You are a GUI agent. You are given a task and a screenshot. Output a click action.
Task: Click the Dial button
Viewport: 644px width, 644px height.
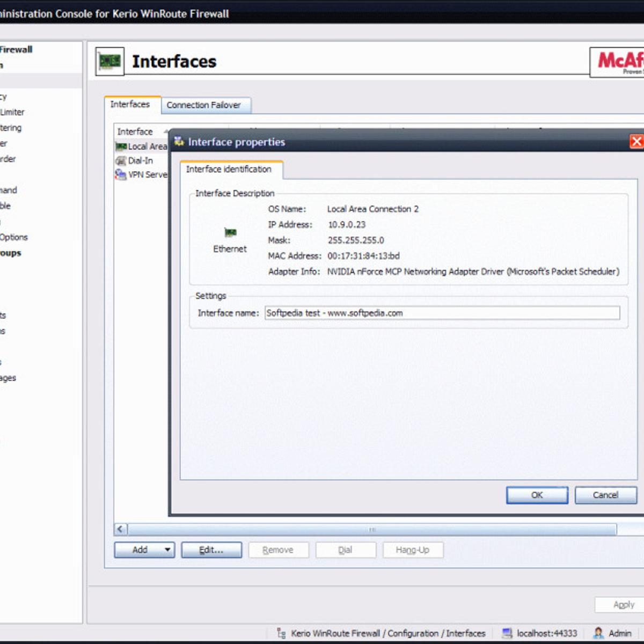click(x=345, y=550)
